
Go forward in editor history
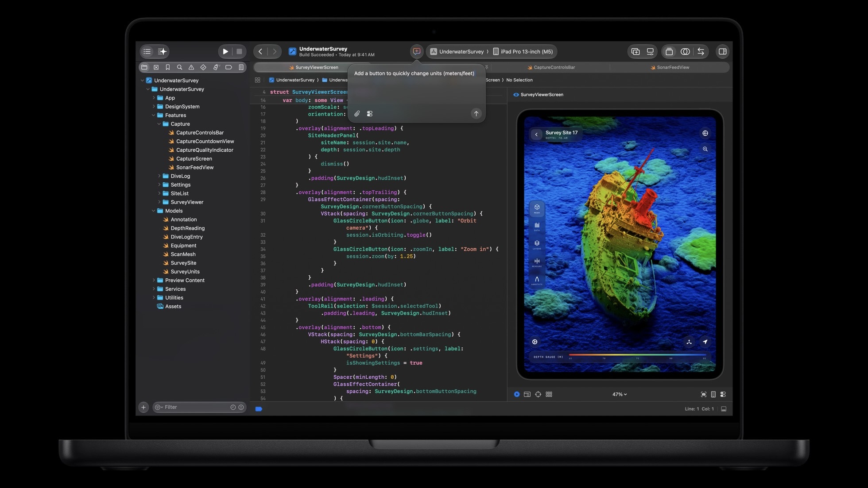pos(275,51)
